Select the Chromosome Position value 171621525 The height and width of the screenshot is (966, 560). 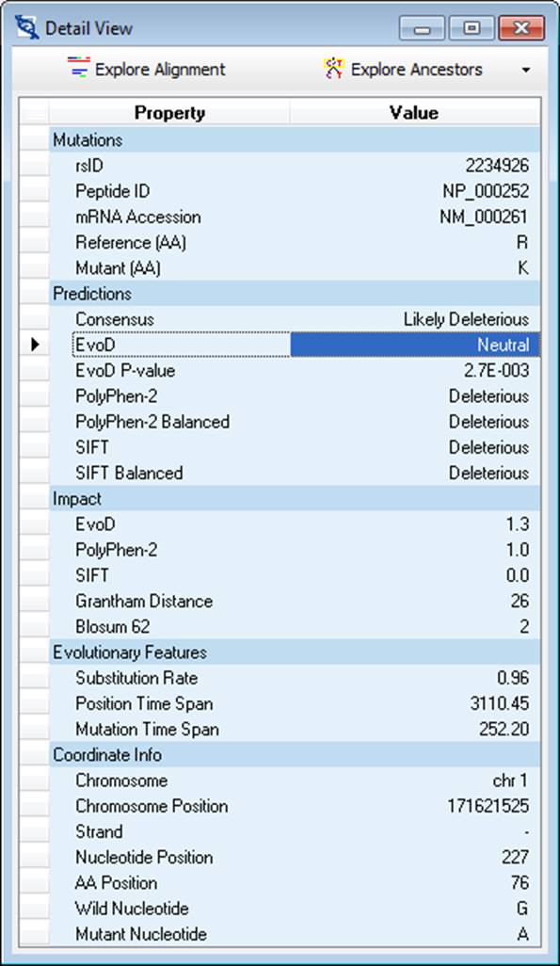(488, 806)
